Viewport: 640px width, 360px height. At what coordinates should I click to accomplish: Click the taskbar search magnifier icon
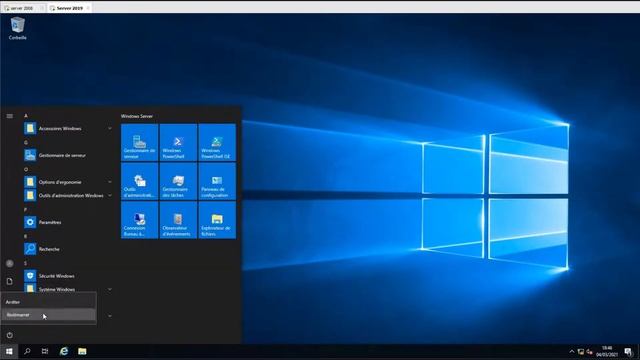27,351
